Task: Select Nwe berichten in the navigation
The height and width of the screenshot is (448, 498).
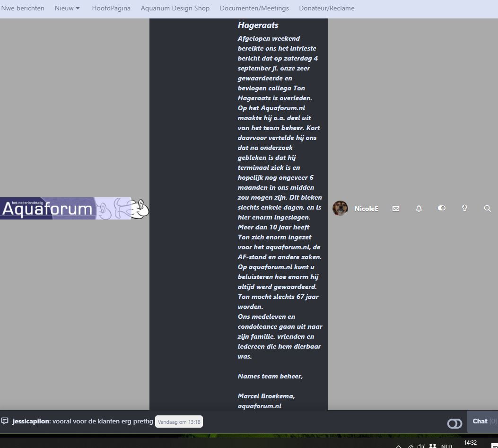Action: click(x=23, y=8)
